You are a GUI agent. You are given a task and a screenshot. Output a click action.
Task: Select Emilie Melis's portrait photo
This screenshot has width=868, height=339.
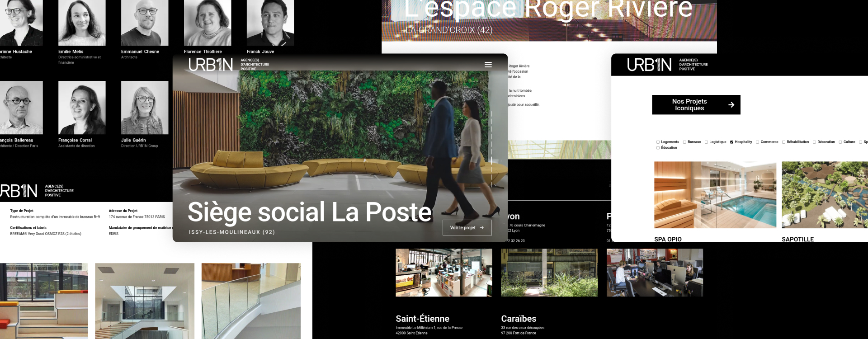[82, 23]
